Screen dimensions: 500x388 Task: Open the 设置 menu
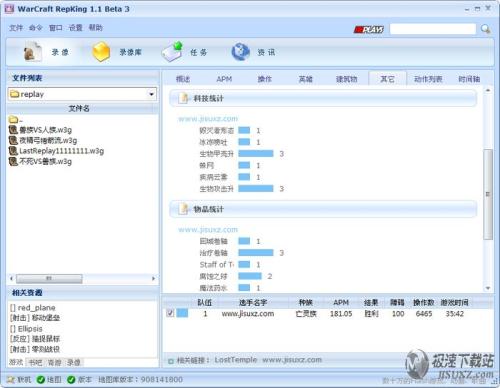tap(76, 28)
